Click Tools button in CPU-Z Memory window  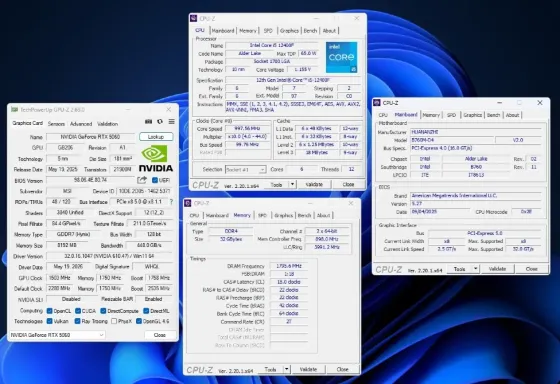270,369
